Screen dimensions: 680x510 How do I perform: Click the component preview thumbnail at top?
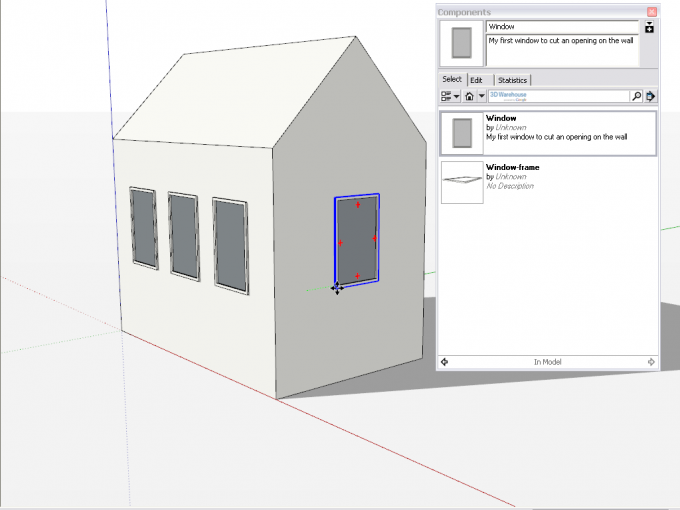click(461, 45)
